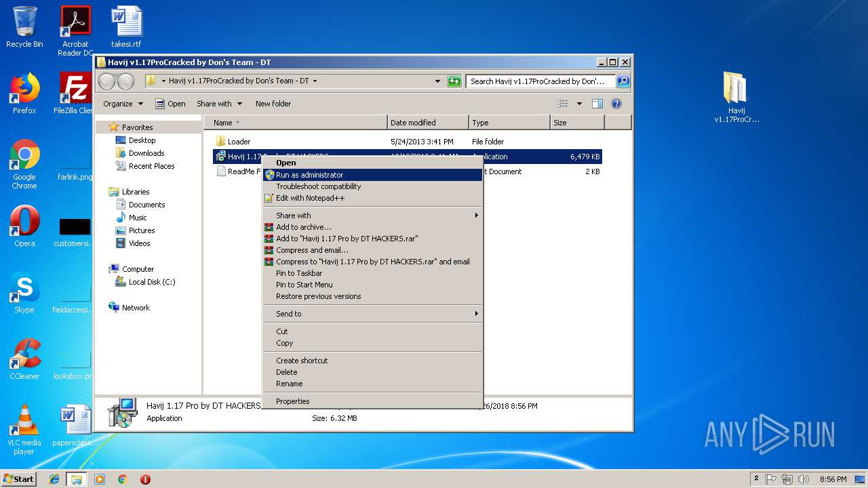Select Pin to Taskbar
The width and height of the screenshot is (868, 488).
(x=372, y=273)
